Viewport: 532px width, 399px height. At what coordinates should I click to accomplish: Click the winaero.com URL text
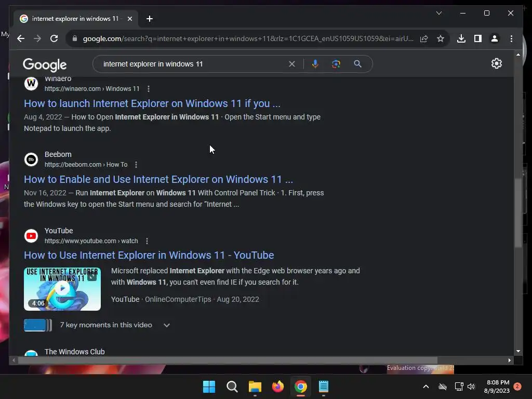(x=92, y=89)
